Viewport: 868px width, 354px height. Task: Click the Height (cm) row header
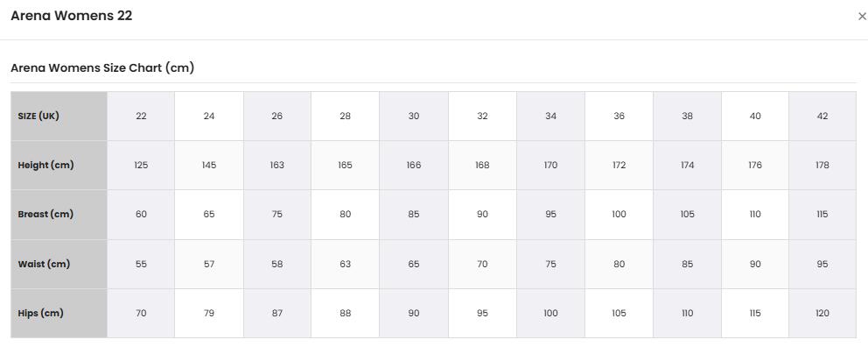[59, 165]
